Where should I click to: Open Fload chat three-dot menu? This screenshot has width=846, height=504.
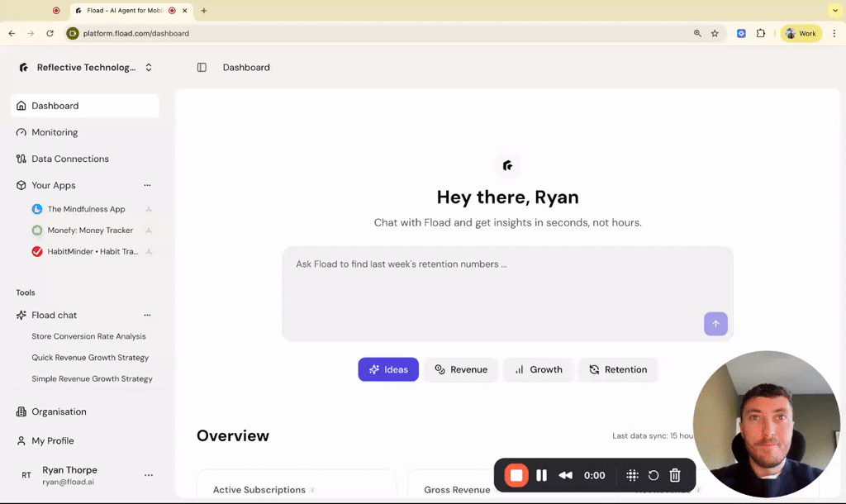coord(147,315)
